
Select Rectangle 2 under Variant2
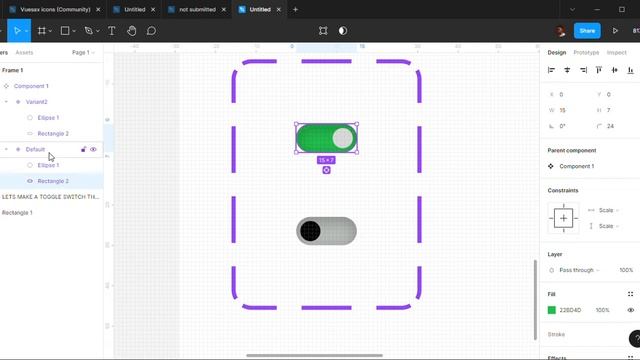pyautogui.click(x=53, y=133)
